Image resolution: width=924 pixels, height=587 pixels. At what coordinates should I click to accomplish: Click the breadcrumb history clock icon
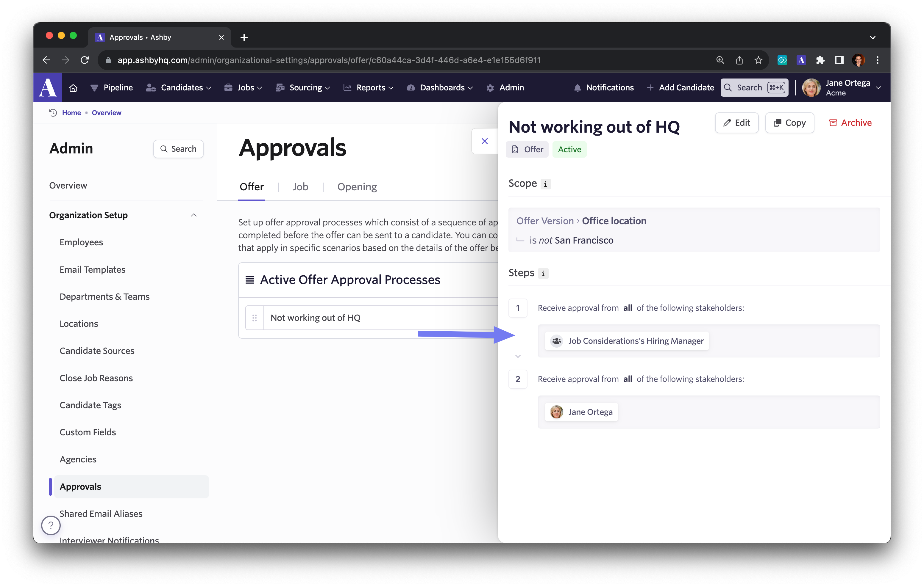coord(53,112)
